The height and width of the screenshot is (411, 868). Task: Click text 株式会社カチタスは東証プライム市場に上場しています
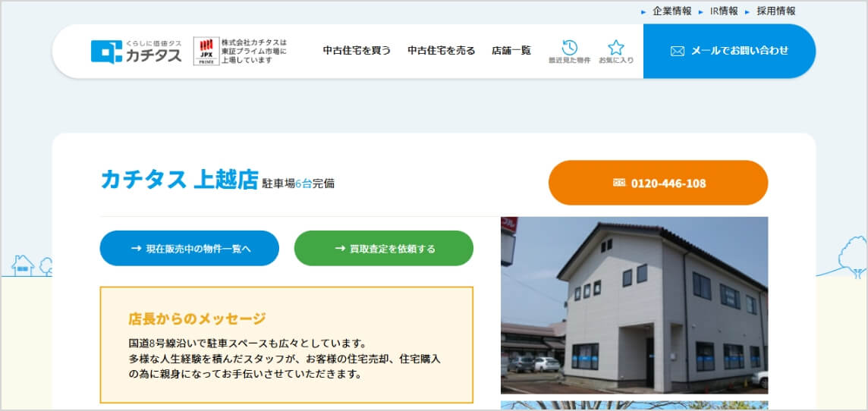pos(254,51)
